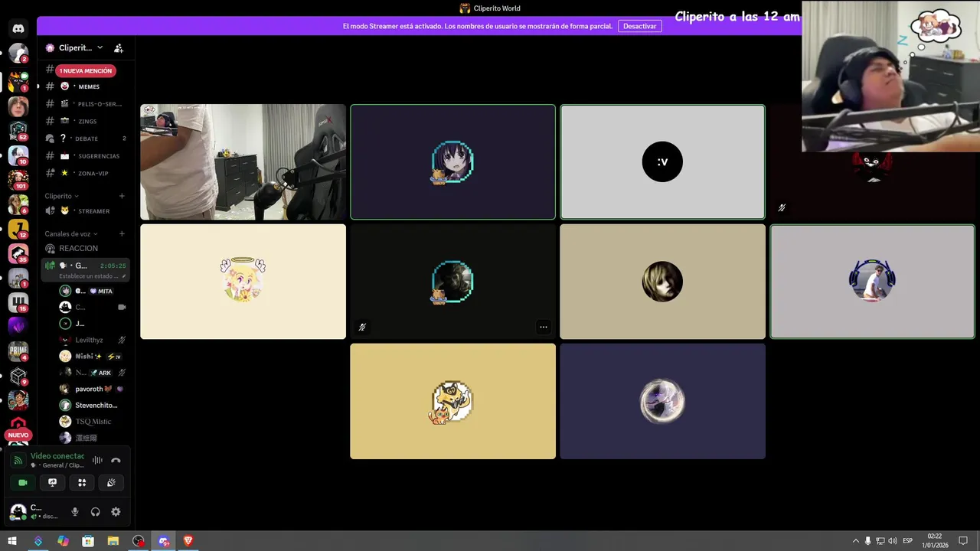Open Discord direct messages home icon
This screenshot has height=551, width=980.
click(x=18, y=29)
